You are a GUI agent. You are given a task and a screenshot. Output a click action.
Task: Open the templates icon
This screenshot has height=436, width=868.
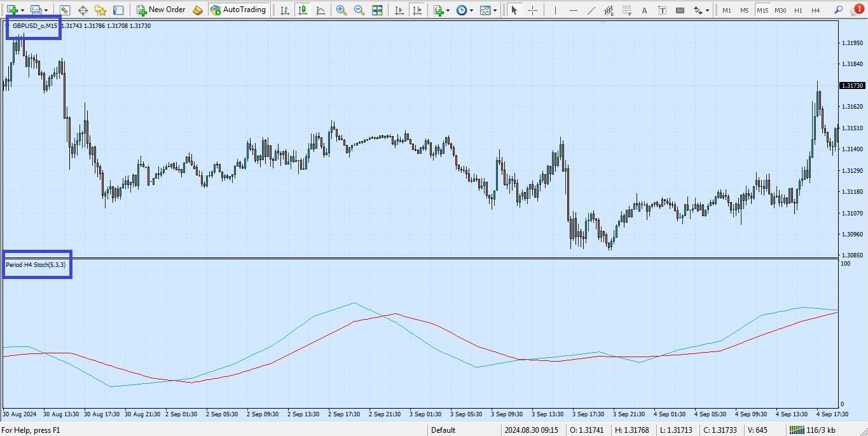486,10
